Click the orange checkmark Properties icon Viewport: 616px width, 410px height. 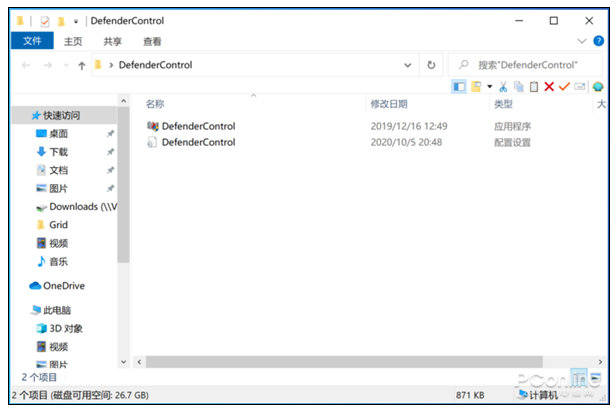point(565,86)
